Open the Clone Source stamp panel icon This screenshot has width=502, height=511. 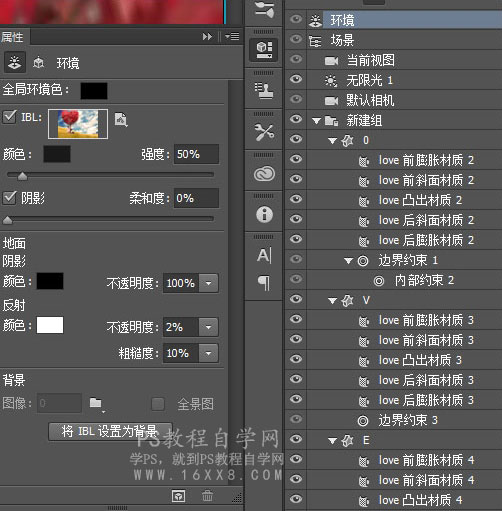(264, 91)
